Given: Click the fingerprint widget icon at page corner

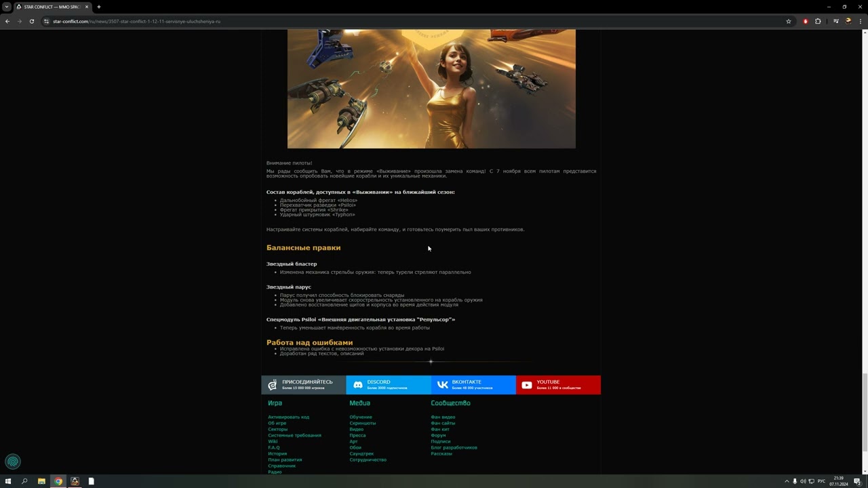Looking at the screenshot, I should 12,462.
